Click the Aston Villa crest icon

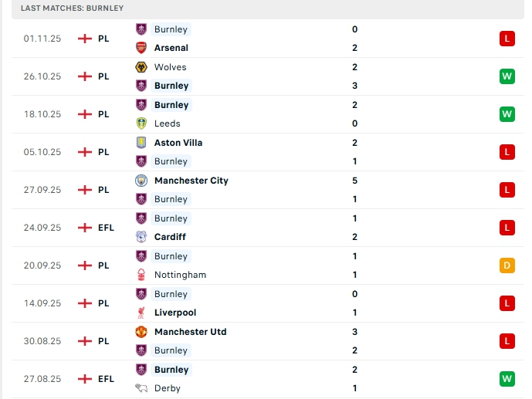click(x=141, y=143)
